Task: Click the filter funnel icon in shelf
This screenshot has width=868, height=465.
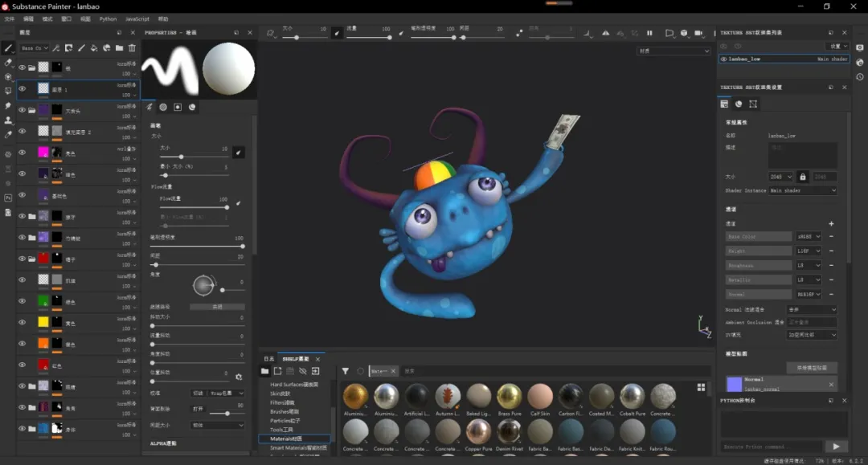Action: [345, 371]
